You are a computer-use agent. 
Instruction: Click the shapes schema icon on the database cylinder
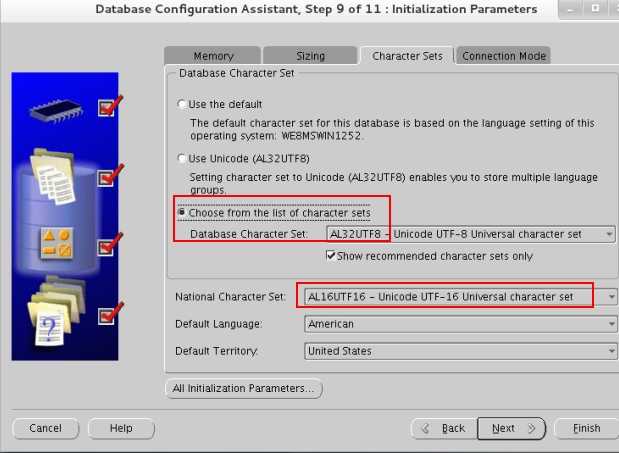[57, 243]
